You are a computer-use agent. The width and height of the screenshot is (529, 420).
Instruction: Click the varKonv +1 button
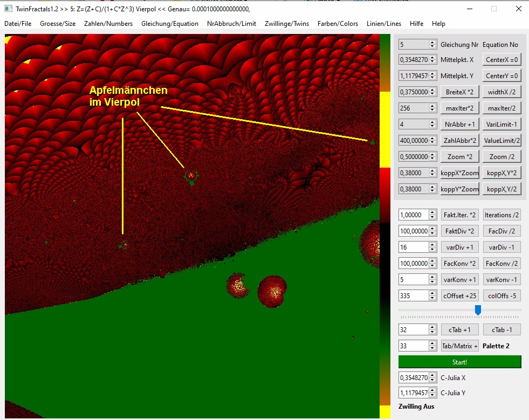click(459, 280)
